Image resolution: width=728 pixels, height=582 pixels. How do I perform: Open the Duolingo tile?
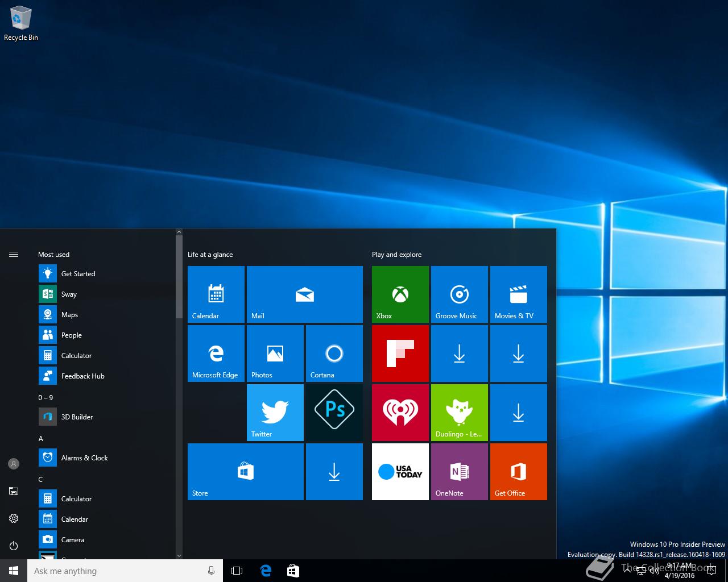click(x=460, y=413)
